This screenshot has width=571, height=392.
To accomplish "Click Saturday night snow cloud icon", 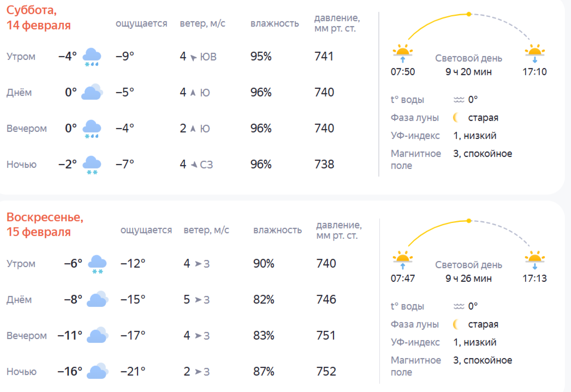I will pyautogui.click(x=92, y=165).
